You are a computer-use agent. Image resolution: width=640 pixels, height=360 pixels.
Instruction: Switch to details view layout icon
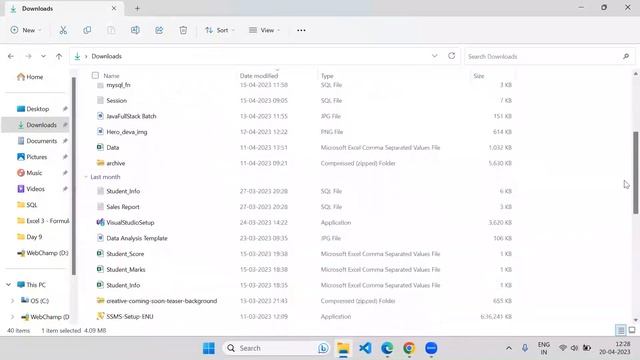pyautogui.click(x=620, y=330)
